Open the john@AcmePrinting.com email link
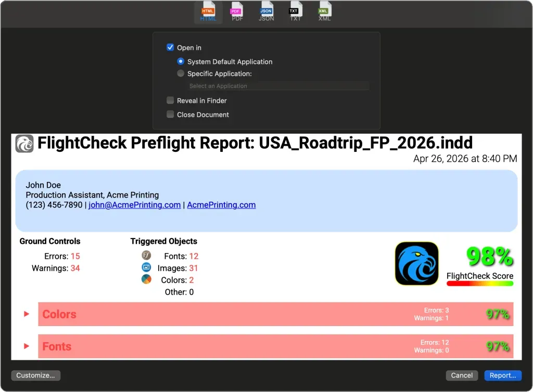The width and height of the screenshot is (533, 392). click(135, 205)
